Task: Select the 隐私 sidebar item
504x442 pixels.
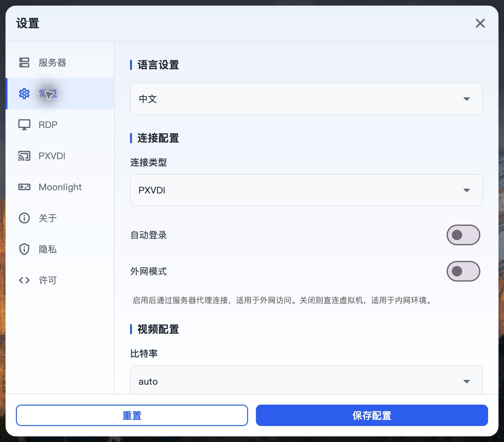Action: tap(60, 249)
